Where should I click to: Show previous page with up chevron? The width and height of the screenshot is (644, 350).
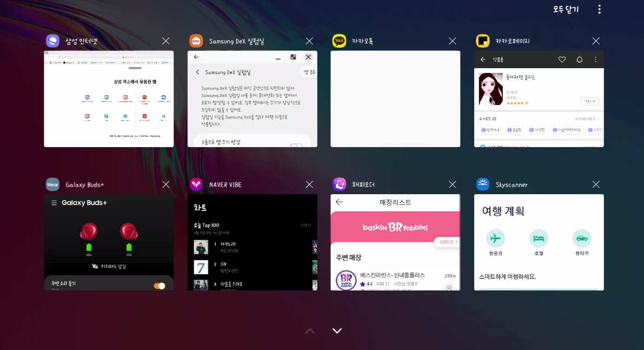pos(310,331)
